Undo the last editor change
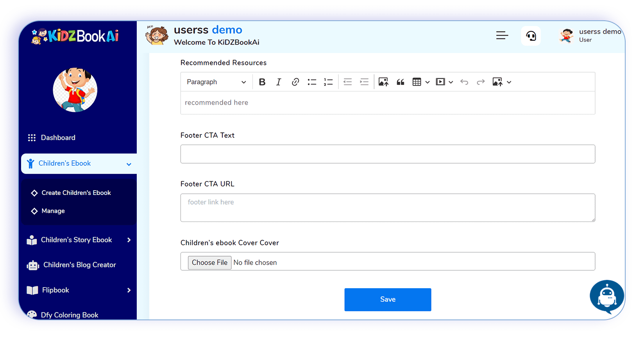Viewport: 644px width, 339px height. (464, 82)
